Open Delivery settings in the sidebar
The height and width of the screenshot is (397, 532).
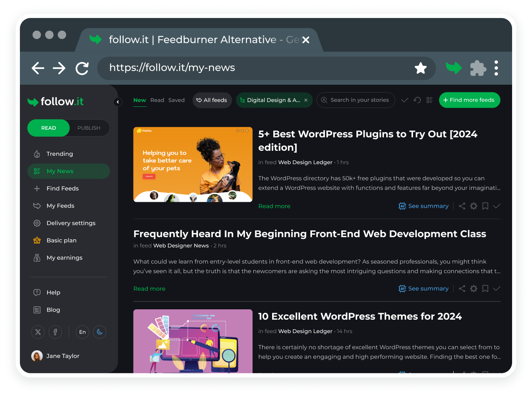(69, 223)
